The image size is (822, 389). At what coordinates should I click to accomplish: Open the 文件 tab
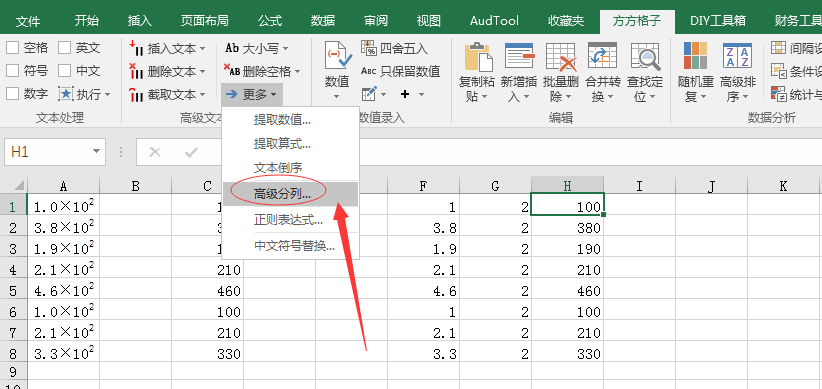pos(28,21)
